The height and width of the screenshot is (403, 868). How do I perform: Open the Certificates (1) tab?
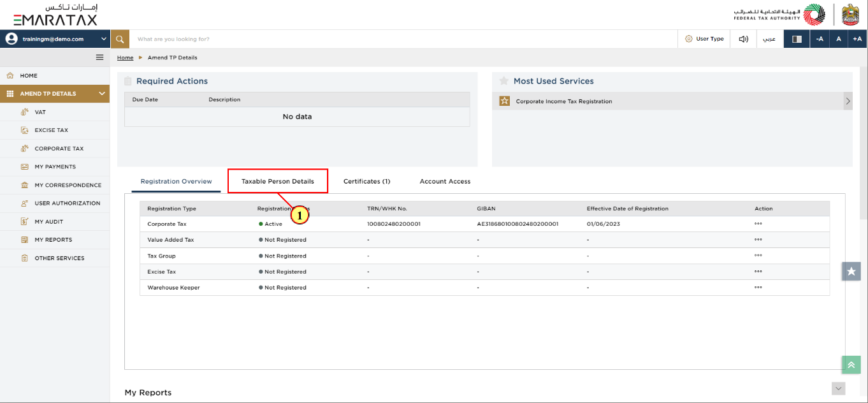click(366, 182)
